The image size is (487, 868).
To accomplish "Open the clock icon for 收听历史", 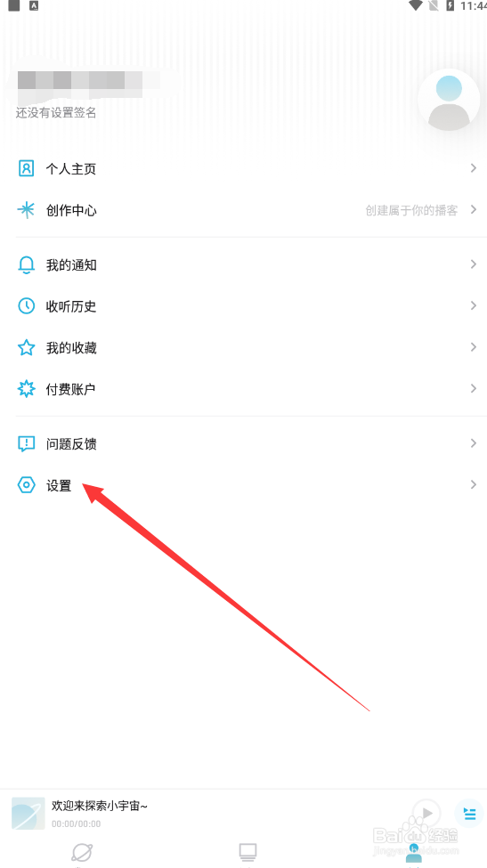I will pos(26,305).
